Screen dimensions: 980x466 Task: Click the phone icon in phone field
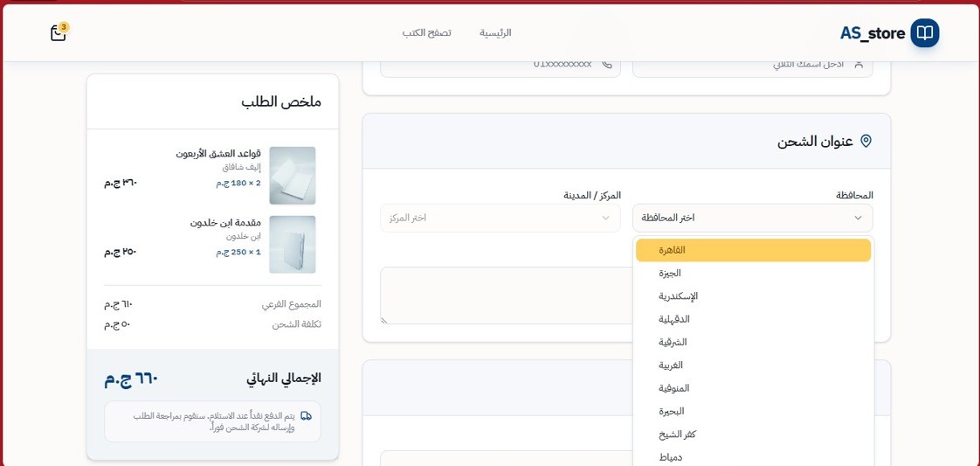click(x=606, y=64)
